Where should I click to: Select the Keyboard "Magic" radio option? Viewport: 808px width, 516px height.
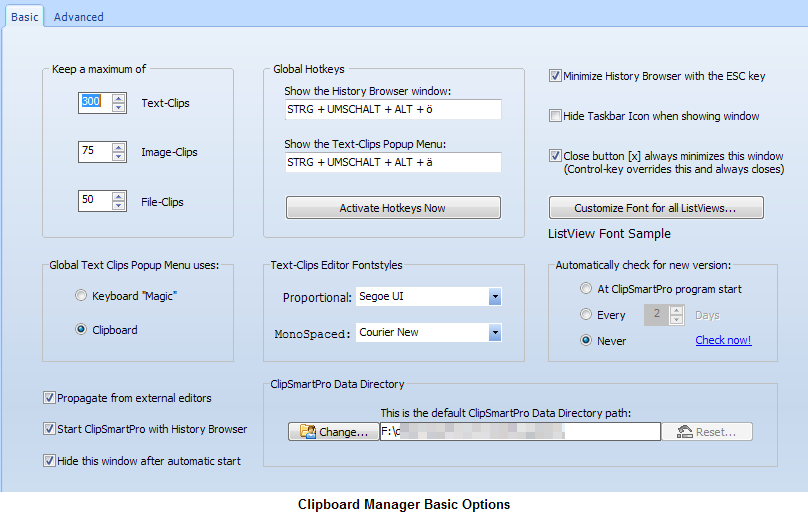tap(81, 296)
